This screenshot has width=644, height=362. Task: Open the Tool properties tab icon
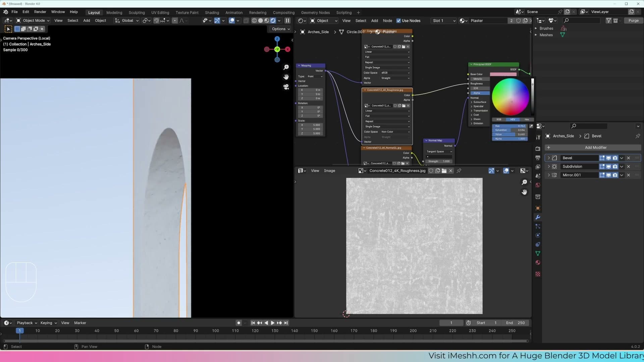tap(538, 137)
